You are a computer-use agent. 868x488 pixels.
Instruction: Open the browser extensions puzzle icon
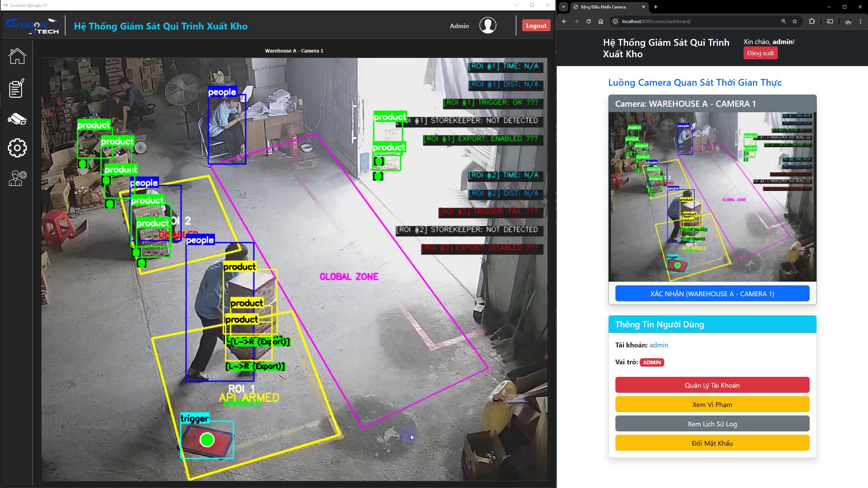812,21
